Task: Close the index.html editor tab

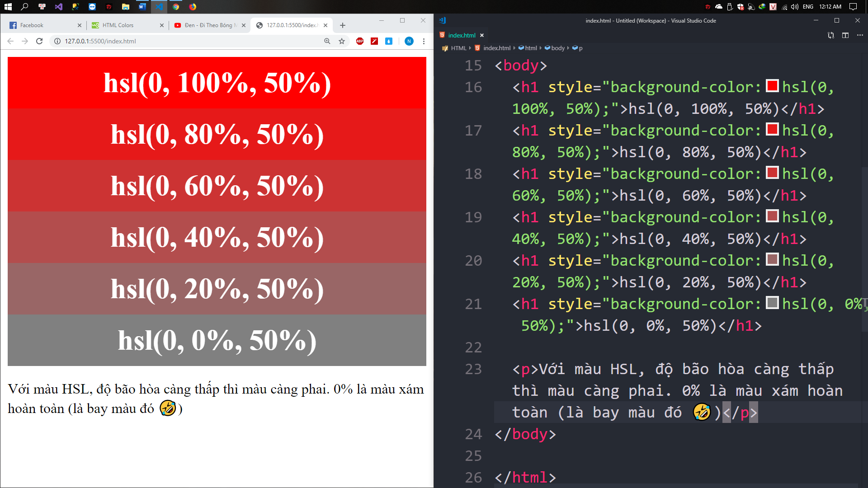Action: click(482, 35)
